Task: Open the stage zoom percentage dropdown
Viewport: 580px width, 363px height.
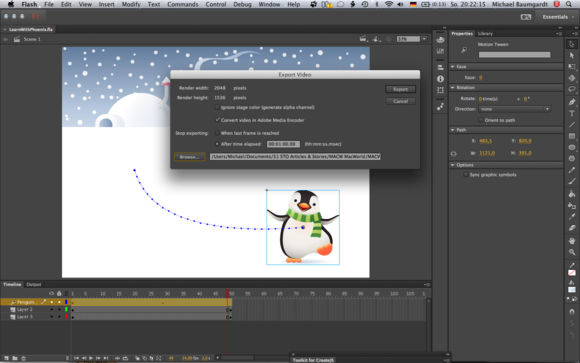Action: (424, 39)
